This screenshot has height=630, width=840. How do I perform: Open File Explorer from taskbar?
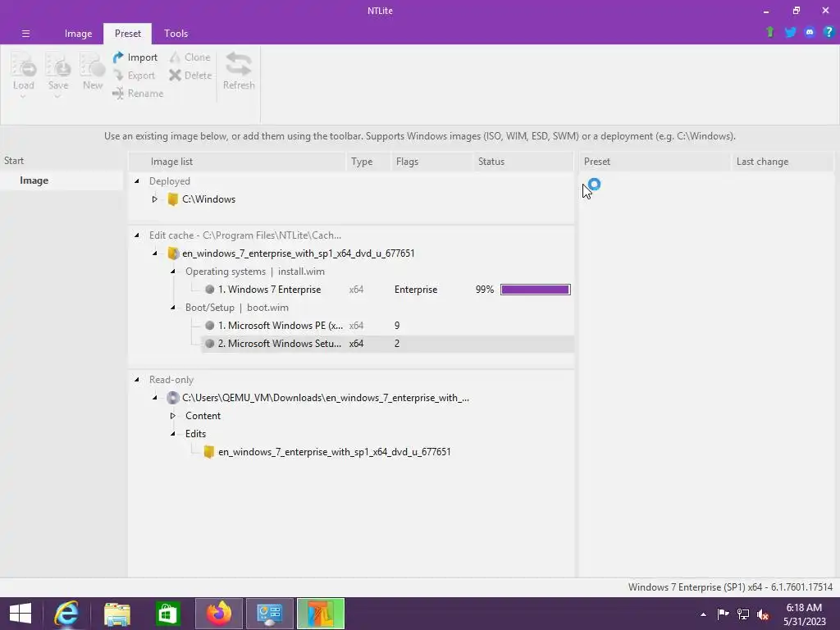[x=117, y=614]
